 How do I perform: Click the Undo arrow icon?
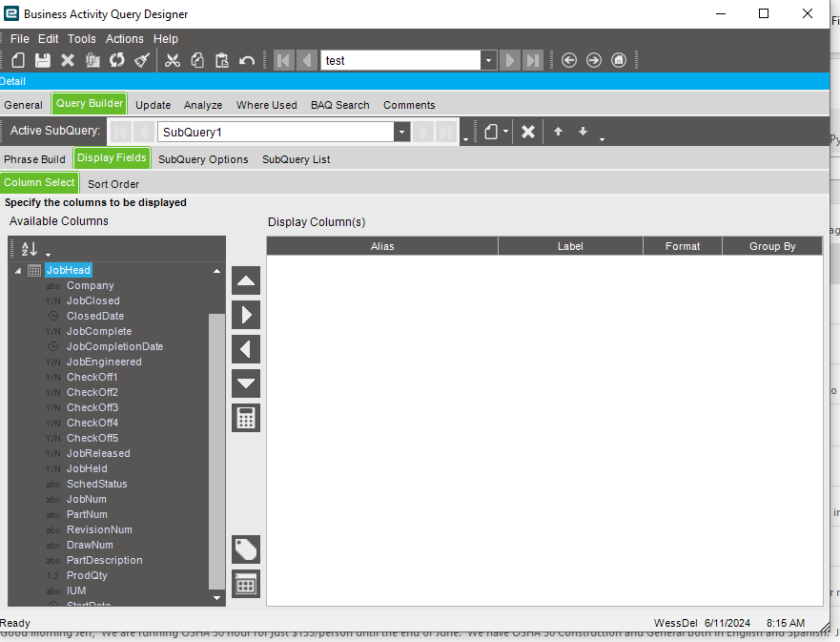(246, 60)
